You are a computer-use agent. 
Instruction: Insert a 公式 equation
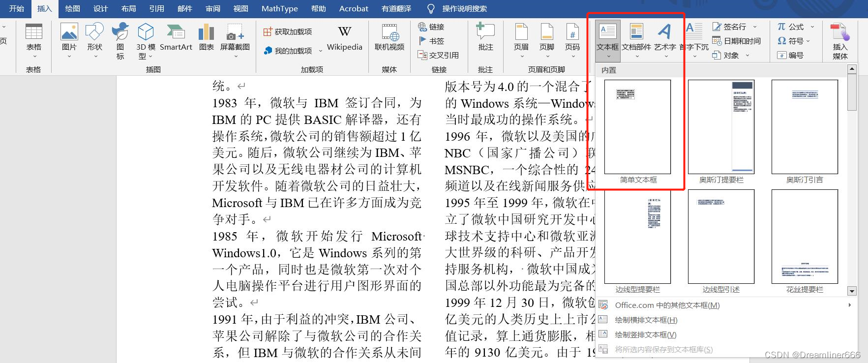(x=790, y=27)
